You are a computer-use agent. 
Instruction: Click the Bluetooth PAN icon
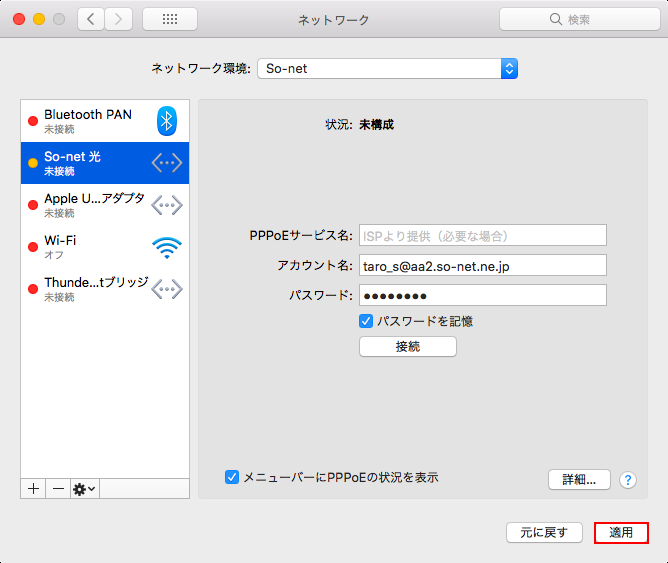[x=167, y=121]
